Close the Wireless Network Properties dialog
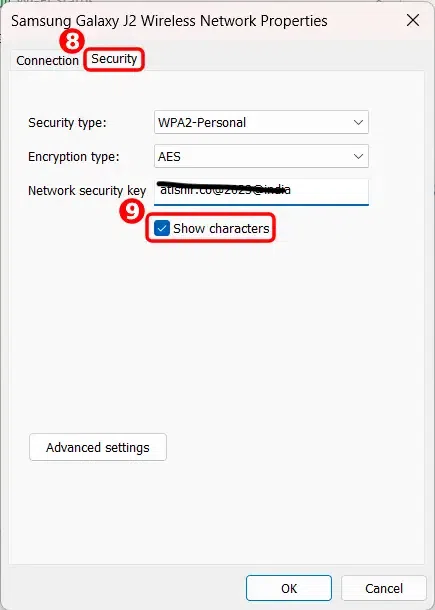 click(x=412, y=20)
